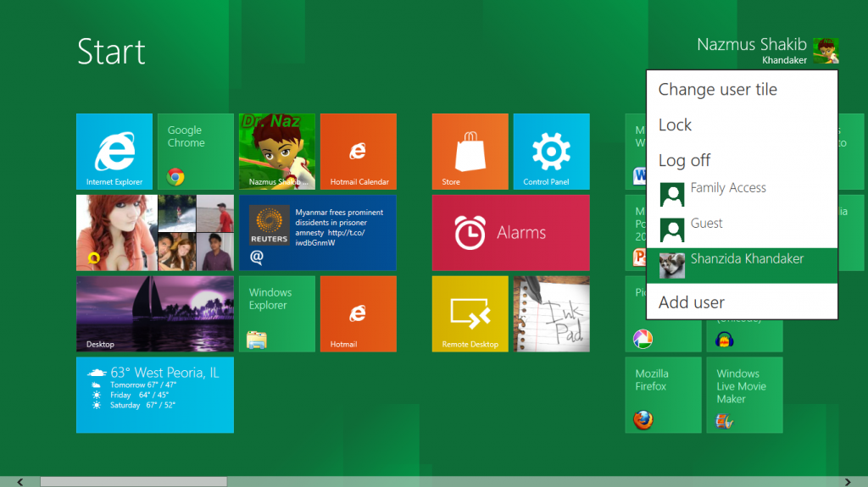Open the partly hidden PowerPoint tile
This screenshot has width=868, height=487.
[636, 232]
